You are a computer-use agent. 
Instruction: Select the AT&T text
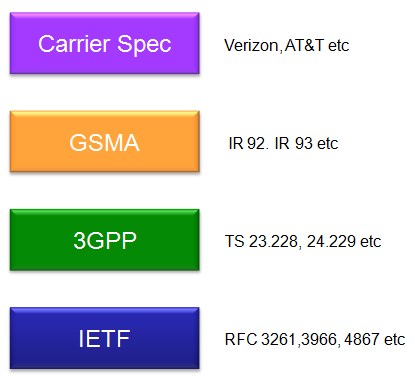click(x=304, y=45)
